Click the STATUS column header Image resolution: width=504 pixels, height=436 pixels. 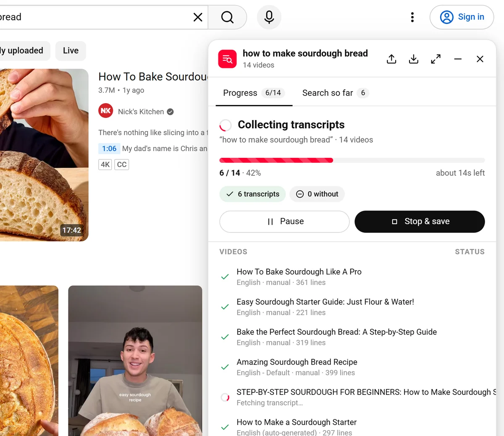click(x=470, y=252)
